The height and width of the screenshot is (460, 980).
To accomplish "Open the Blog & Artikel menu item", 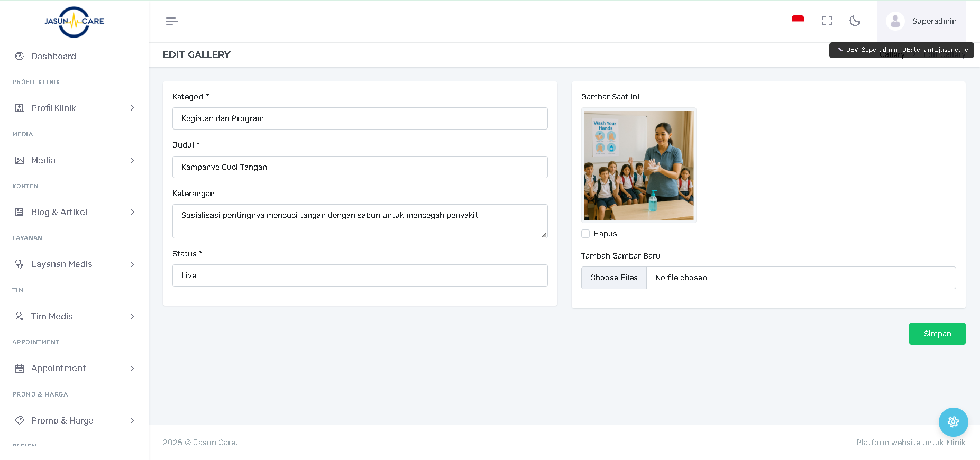I will (59, 212).
